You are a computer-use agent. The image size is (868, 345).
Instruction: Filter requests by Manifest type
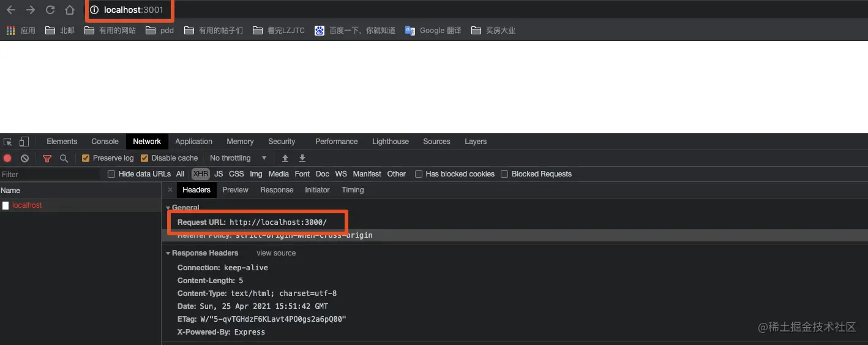367,174
